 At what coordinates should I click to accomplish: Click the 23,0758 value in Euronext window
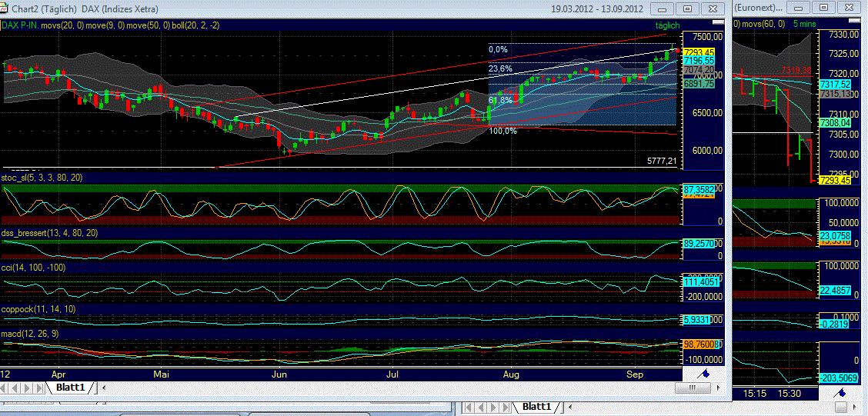[836, 235]
